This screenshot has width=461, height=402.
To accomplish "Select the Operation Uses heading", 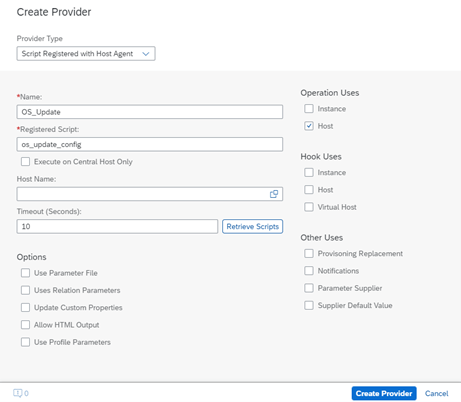I will (330, 93).
